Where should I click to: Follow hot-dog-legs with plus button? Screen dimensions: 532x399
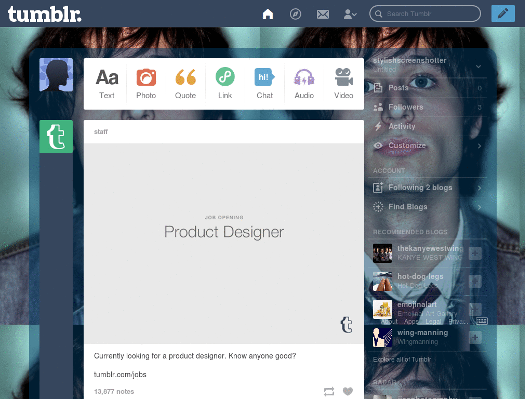(x=475, y=281)
